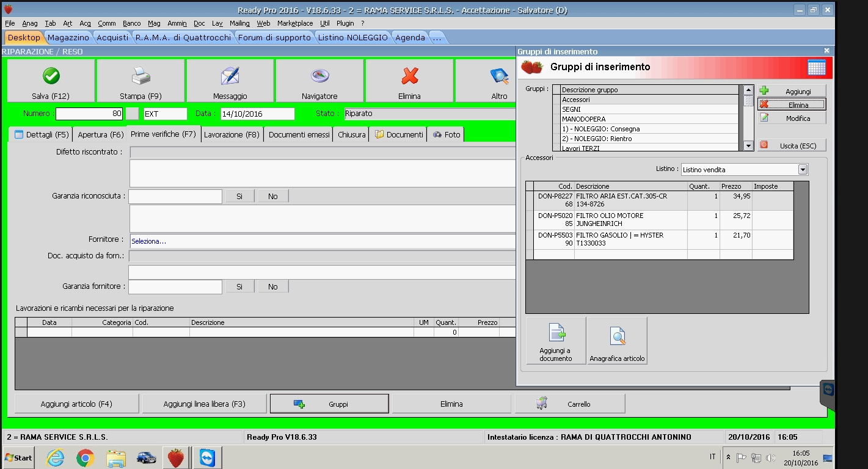
Task: Click the overflow tab marked ...
Action: pos(436,37)
